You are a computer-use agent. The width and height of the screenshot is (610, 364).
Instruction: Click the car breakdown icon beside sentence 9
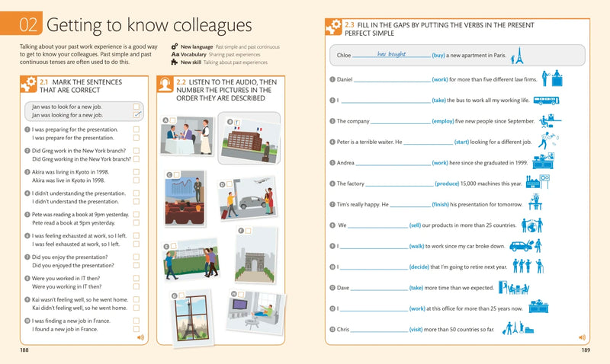[526, 246]
